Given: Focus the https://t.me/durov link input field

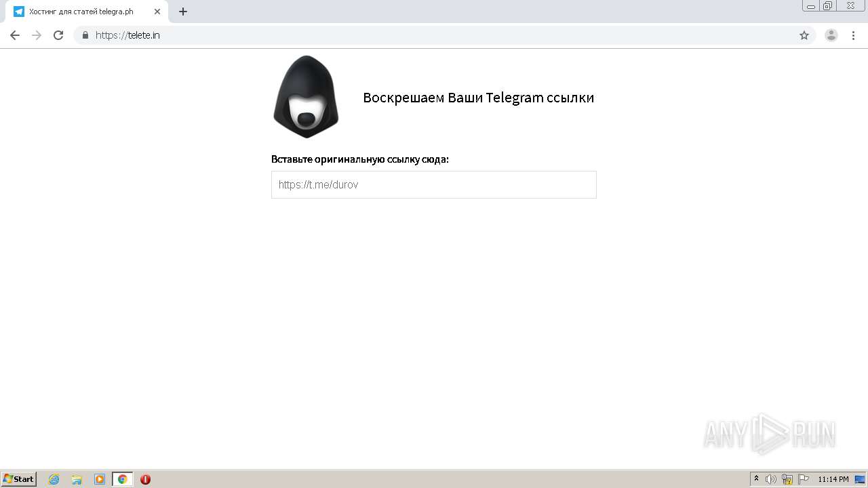Looking at the screenshot, I should (434, 184).
